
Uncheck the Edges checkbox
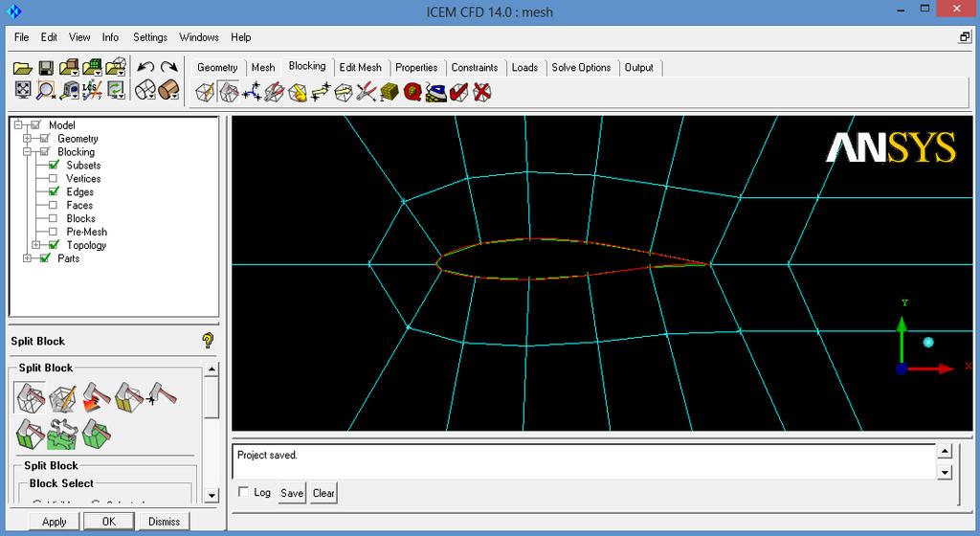tap(54, 191)
